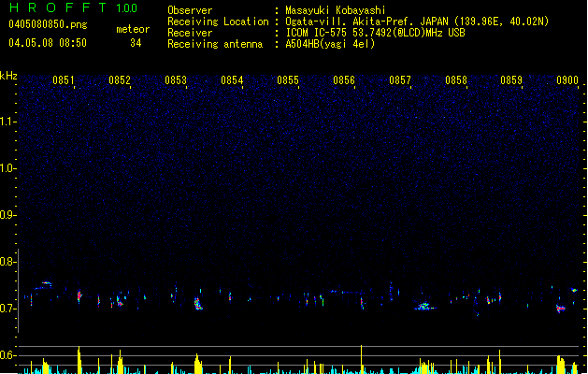Click the HROFFT 1.0.0 title text
The image size is (588, 374).
(x=73, y=7)
